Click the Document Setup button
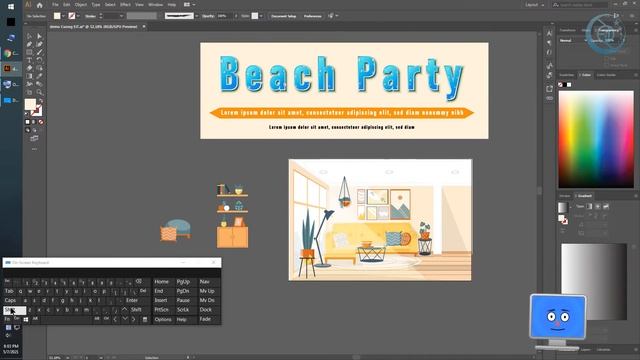 point(284,16)
